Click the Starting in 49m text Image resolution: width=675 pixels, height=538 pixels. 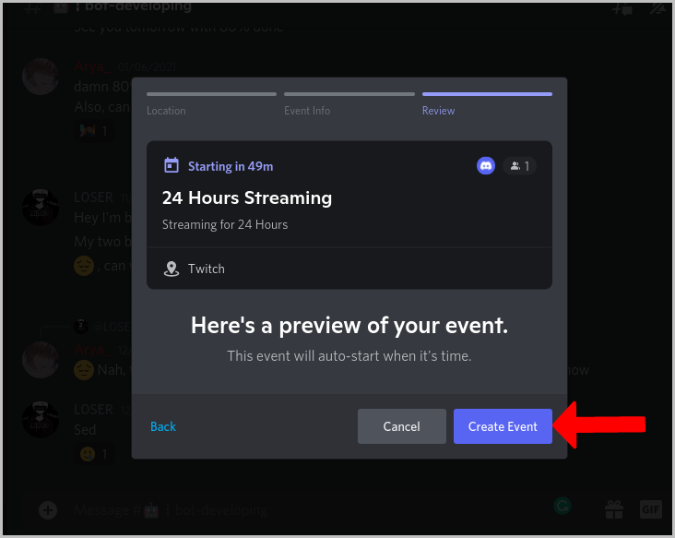pyautogui.click(x=230, y=167)
